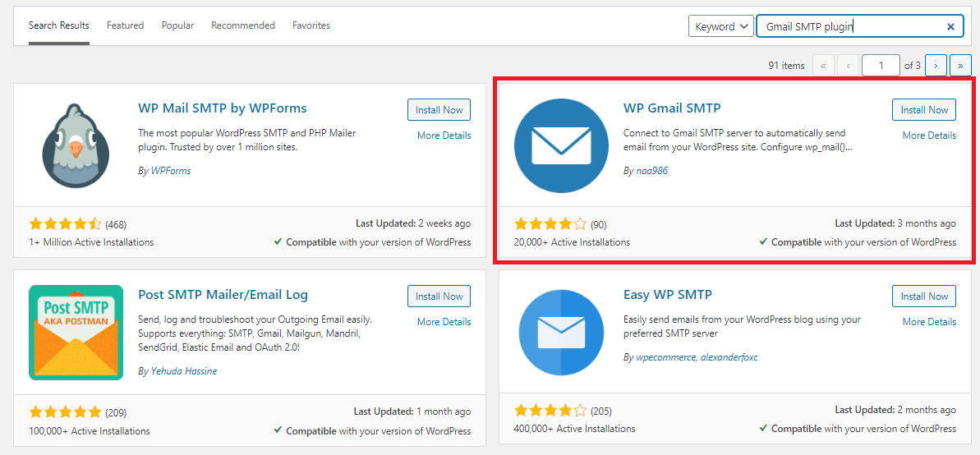Click the star rating of WP Gmail SMTP
Viewport: 980px width, 455px height.
tap(550, 223)
